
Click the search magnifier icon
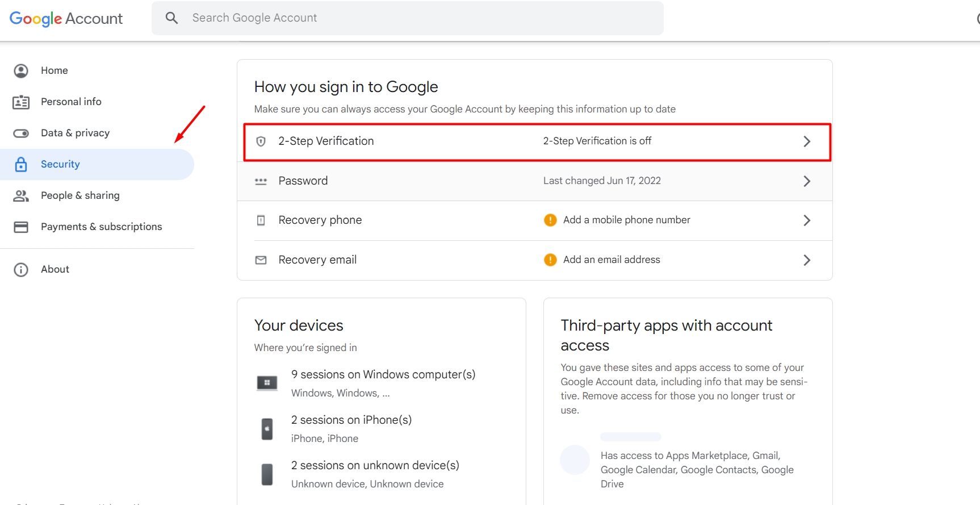point(171,18)
